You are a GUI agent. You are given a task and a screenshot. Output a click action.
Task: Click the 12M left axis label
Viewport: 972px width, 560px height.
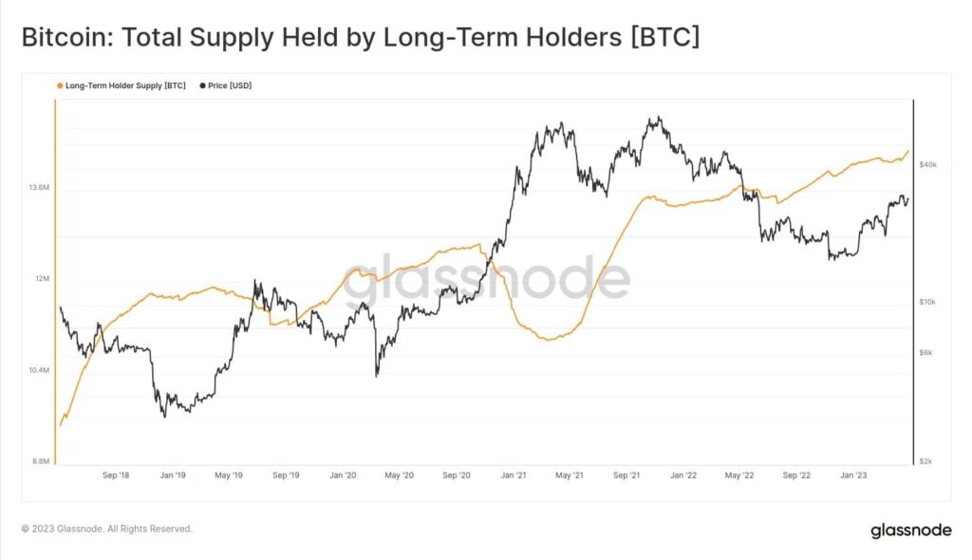41,279
